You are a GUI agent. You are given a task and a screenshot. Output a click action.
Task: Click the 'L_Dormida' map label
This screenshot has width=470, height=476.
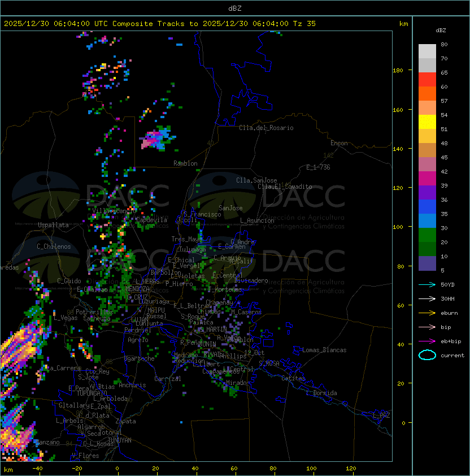tap(321, 393)
